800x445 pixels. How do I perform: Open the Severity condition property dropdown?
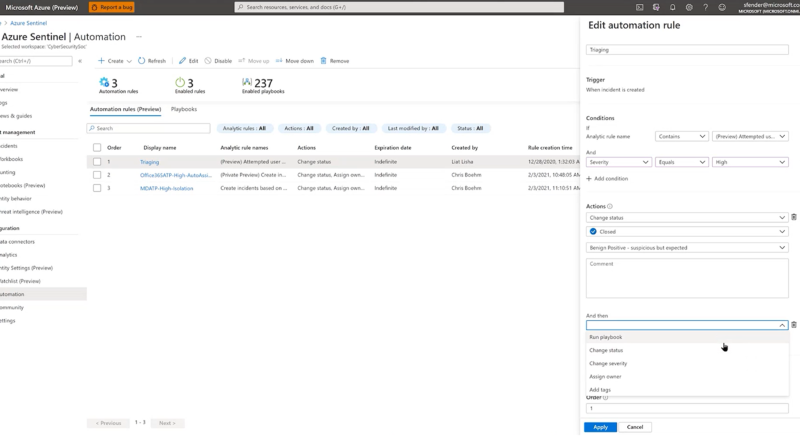[x=618, y=162]
